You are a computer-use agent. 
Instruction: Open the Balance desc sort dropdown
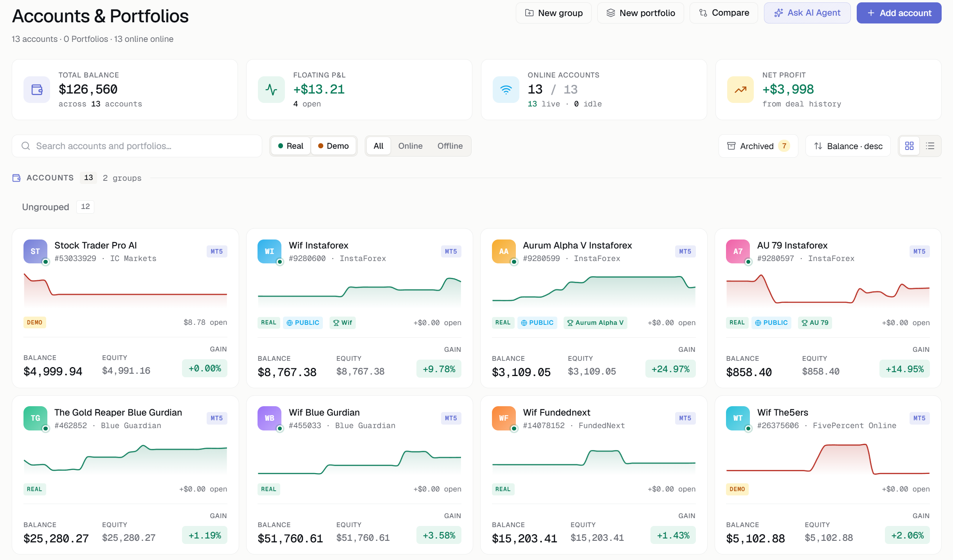(x=848, y=146)
